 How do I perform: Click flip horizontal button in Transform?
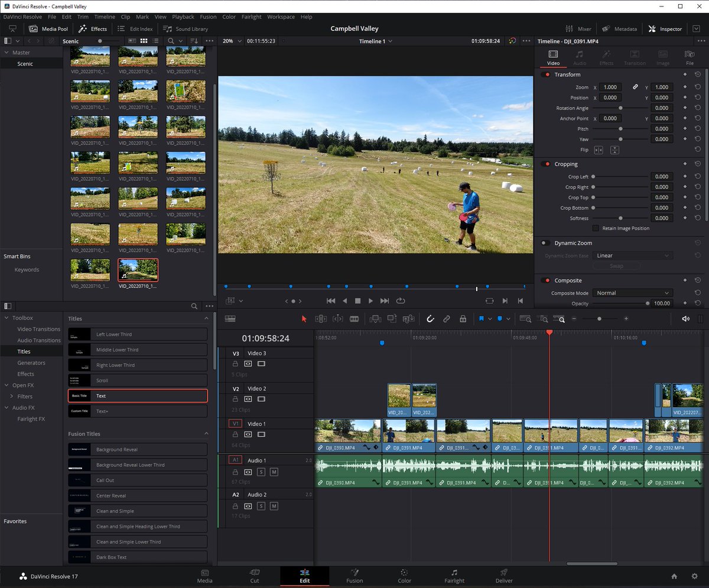tap(599, 150)
